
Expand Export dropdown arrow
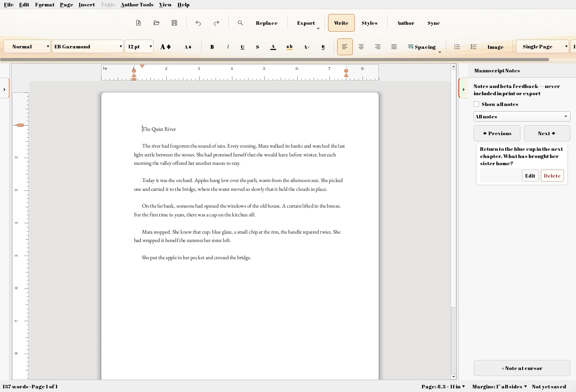coord(318,28)
